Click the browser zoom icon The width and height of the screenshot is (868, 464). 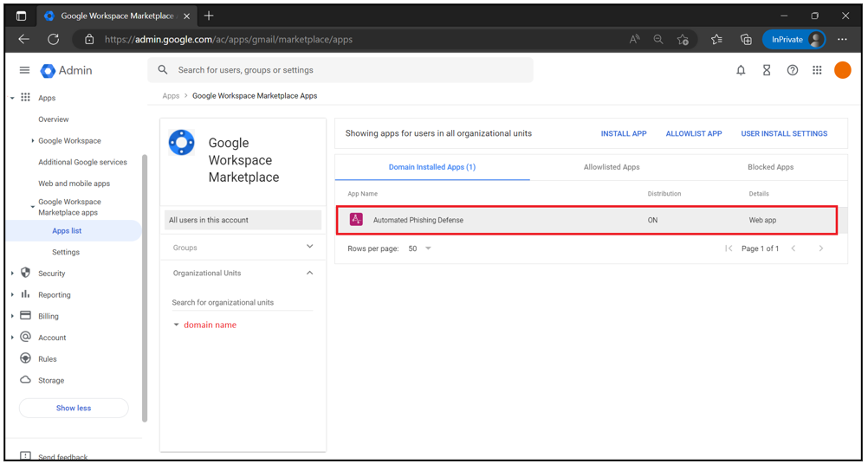pyautogui.click(x=658, y=39)
